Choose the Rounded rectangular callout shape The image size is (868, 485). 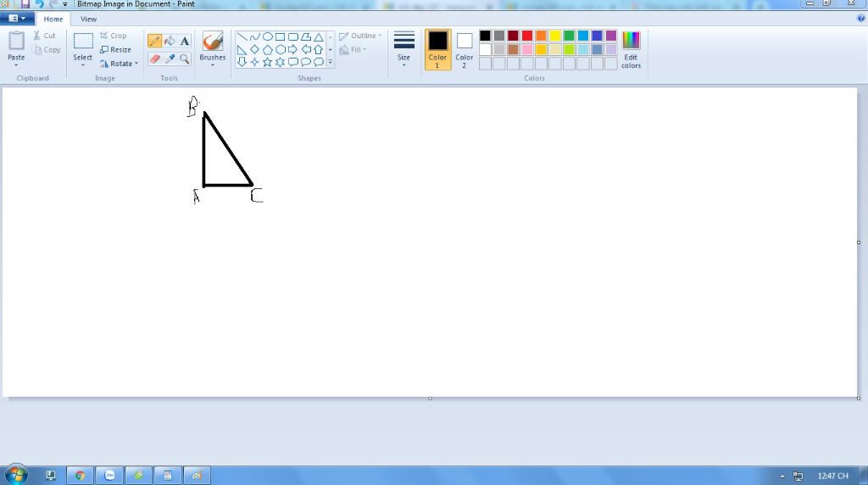pos(292,62)
